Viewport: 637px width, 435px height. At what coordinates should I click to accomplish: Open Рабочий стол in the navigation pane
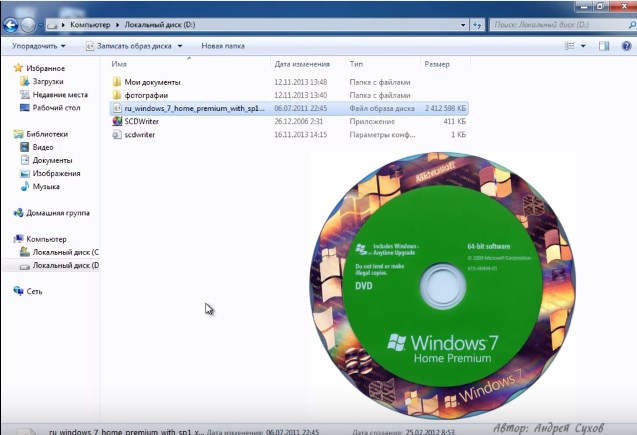point(56,108)
